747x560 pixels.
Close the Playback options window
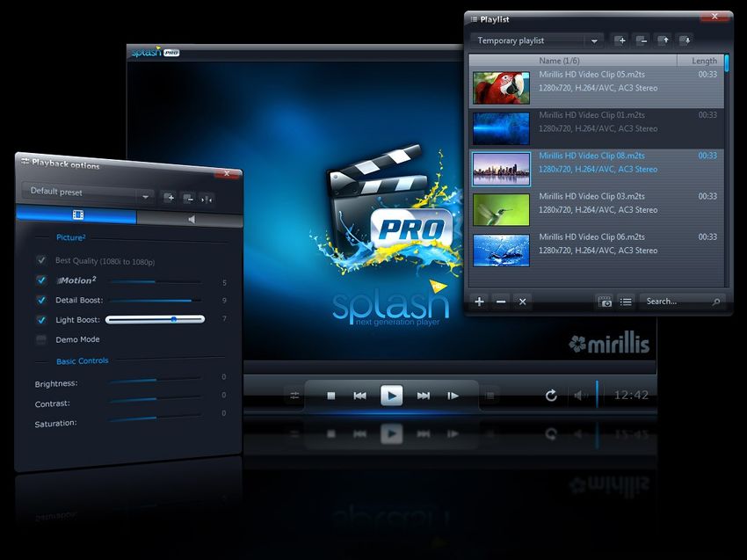click(x=227, y=173)
